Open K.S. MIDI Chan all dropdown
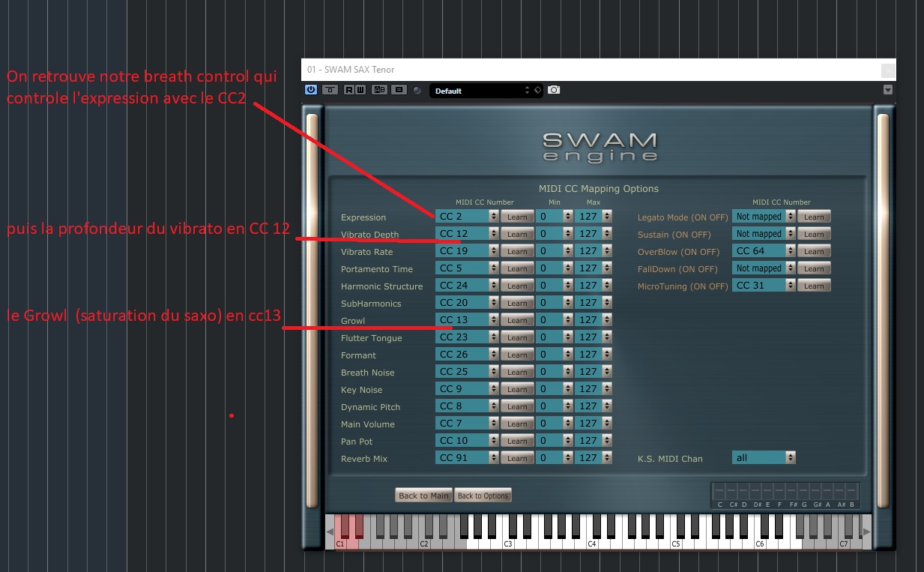This screenshot has width=924, height=572. coord(764,458)
